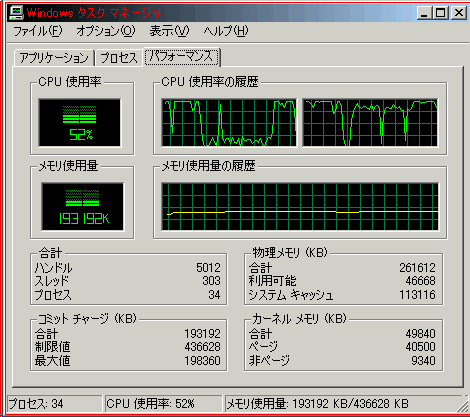Select the パフォーマンス tab

pos(182,57)
